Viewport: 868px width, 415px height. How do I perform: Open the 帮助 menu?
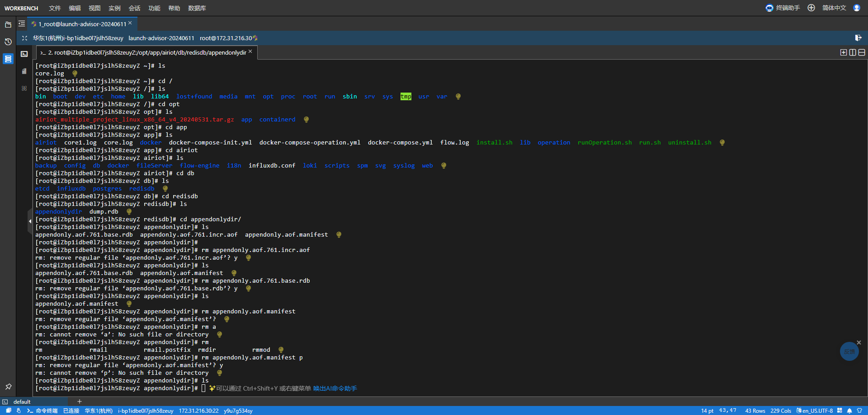click(174, 8)
